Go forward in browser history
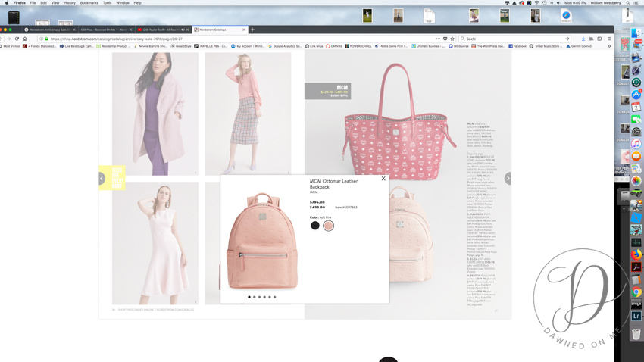644x362 pixels. [x=8, y=39]
